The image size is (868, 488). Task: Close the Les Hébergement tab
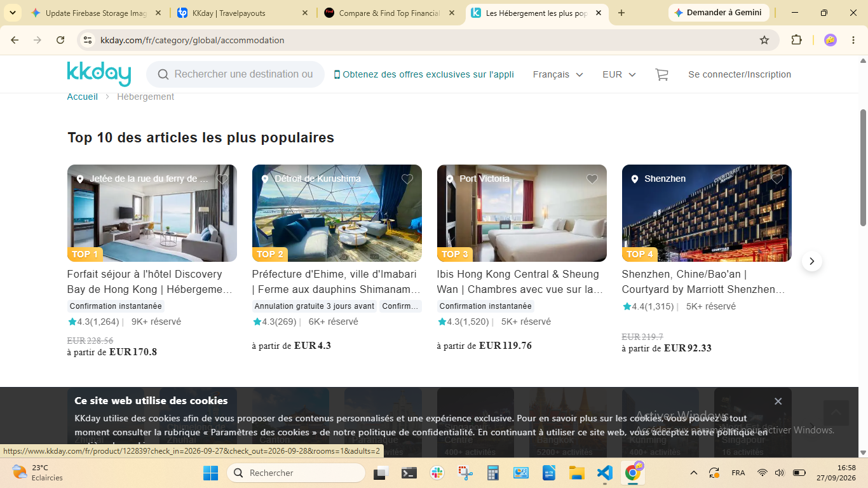click(598, 13)
